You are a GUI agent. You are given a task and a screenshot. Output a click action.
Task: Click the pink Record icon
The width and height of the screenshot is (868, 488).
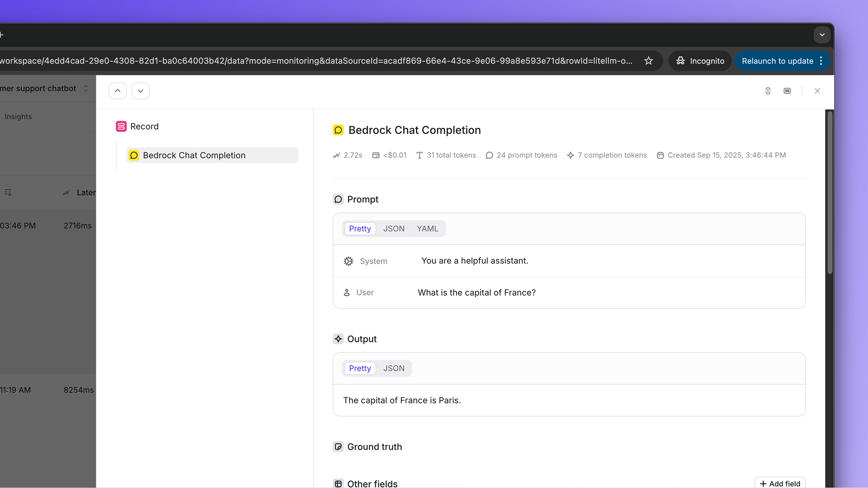coord(121,126)
